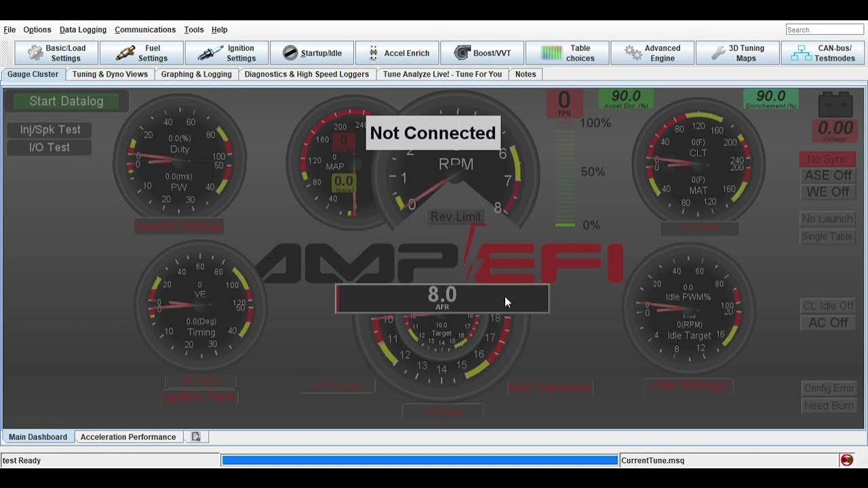This screenshot has width=868, height=488.
Task: Click the Single Table indicator
Action: click(827, 237)
